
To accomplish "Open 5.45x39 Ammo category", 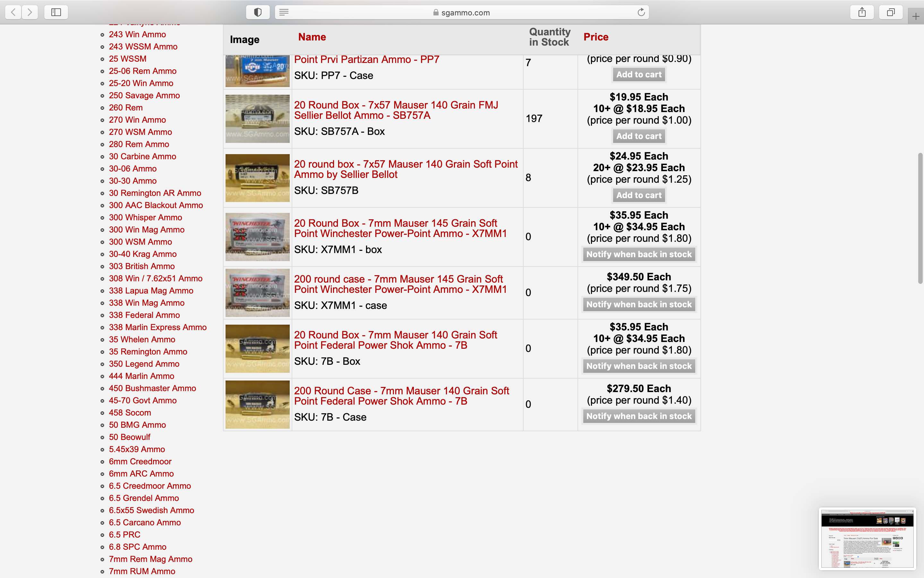I will (x=137, y=449).
